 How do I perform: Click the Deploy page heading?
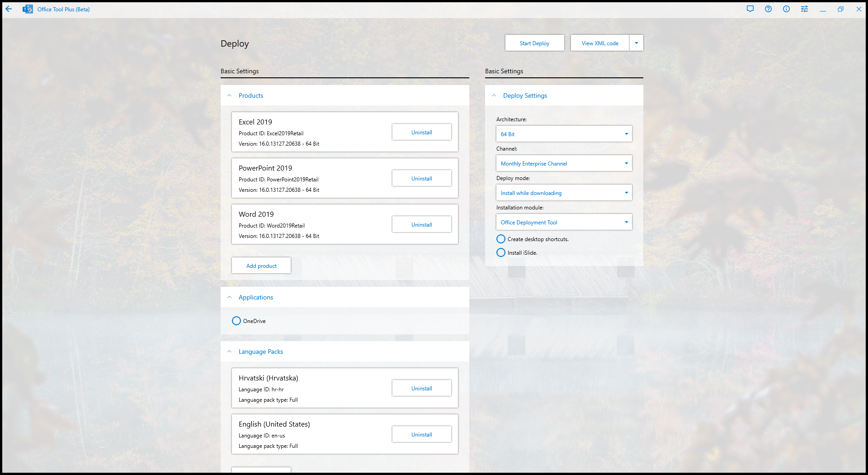tap(235, 43)
